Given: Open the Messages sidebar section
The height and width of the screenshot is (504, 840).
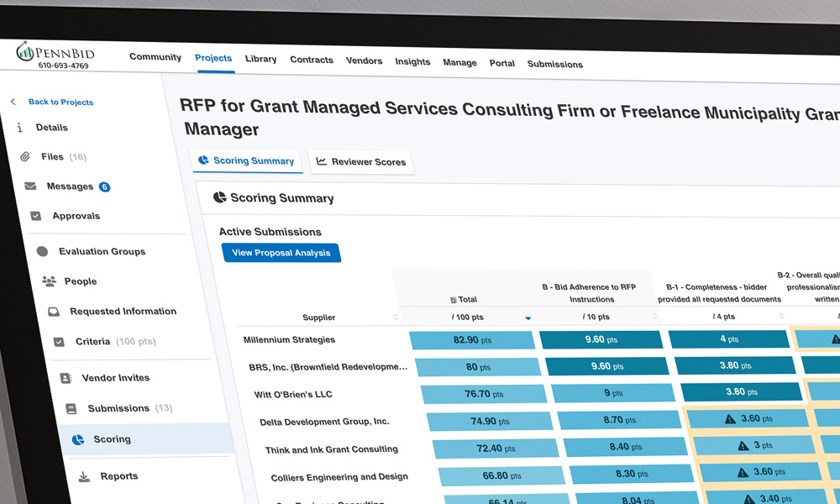Looking at the screenshot, I should [x=70, y=186].
